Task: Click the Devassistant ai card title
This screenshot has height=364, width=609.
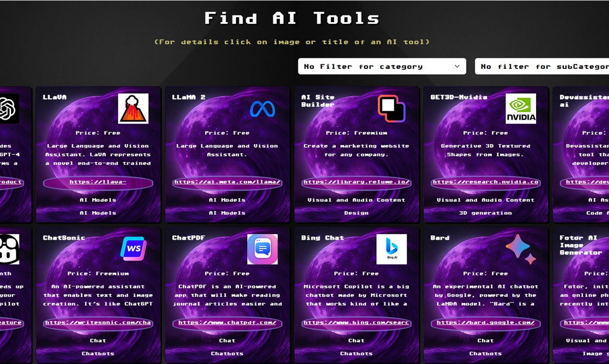Action: coord(584,101)
